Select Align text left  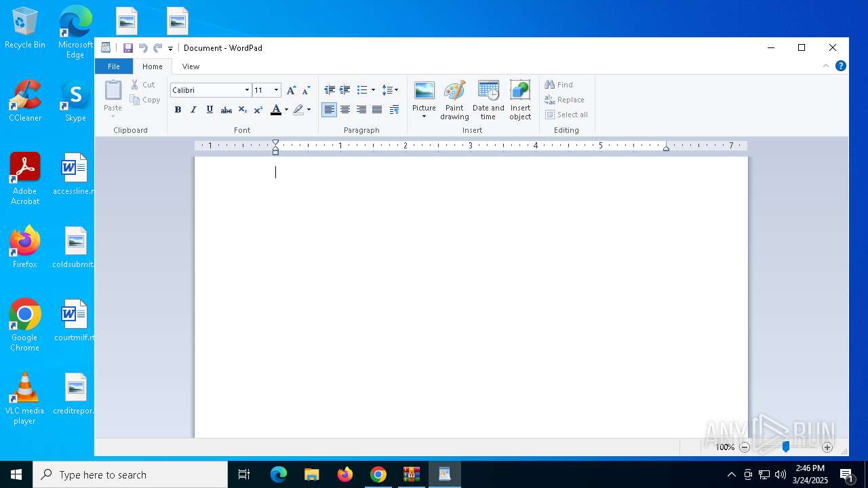(x=329, y=110)
